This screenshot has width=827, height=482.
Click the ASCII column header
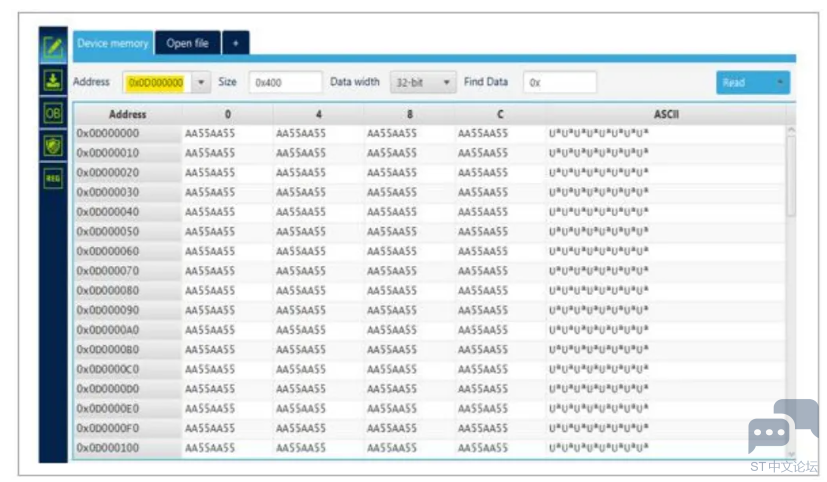coord(666,115)
